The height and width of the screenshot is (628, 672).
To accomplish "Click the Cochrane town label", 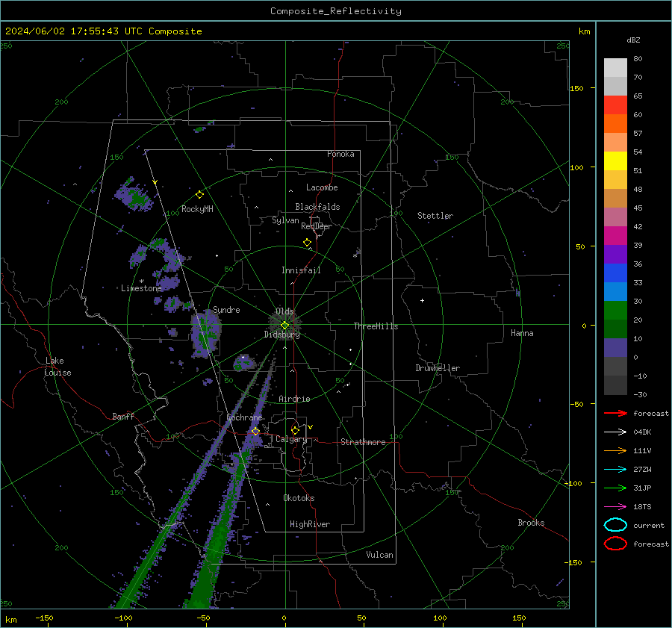I will tap(244, 417).
